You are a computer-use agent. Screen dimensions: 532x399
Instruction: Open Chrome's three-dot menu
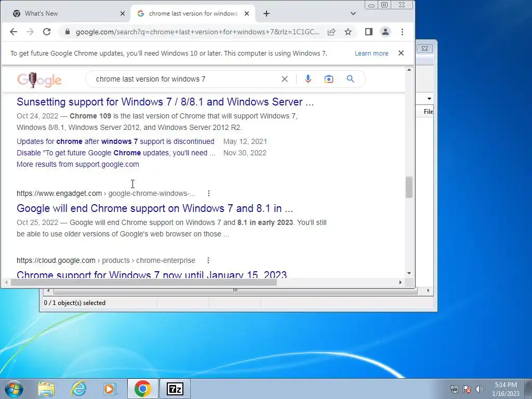[403, 32]
